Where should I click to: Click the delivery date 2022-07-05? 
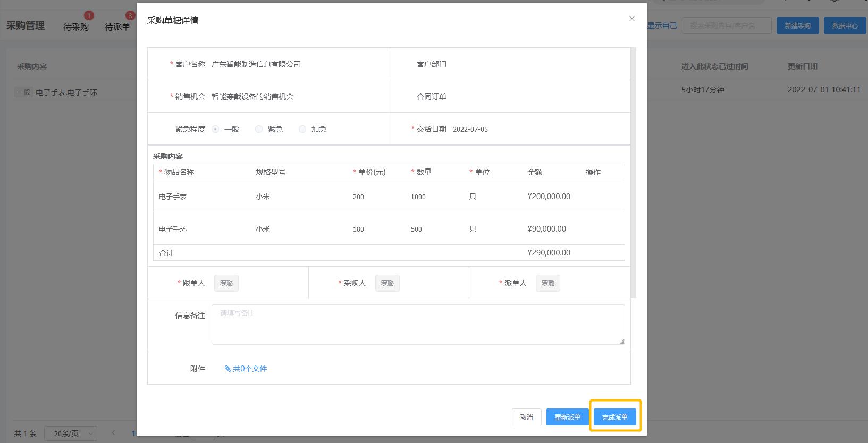click(x=470, y=129)
